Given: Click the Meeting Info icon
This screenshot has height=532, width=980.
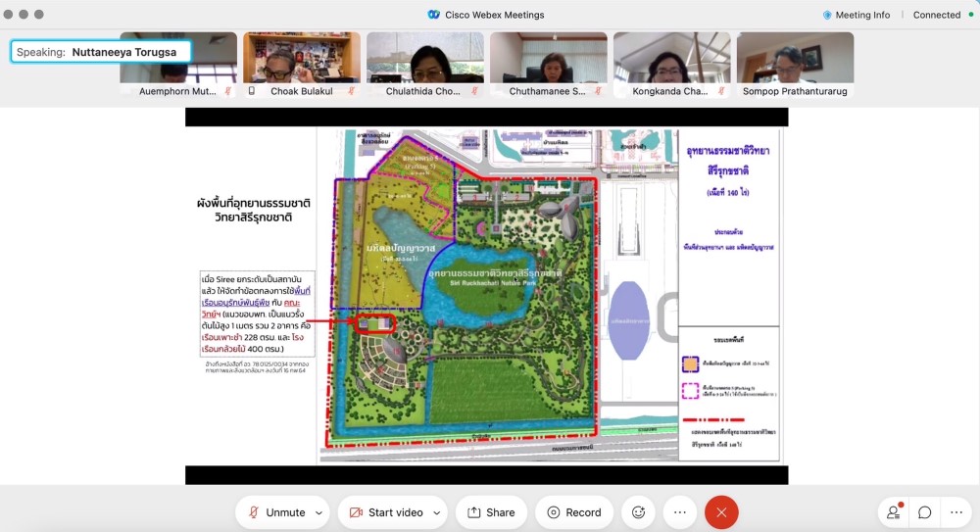Looking at the screenshot, I should (x=827, y=15).
